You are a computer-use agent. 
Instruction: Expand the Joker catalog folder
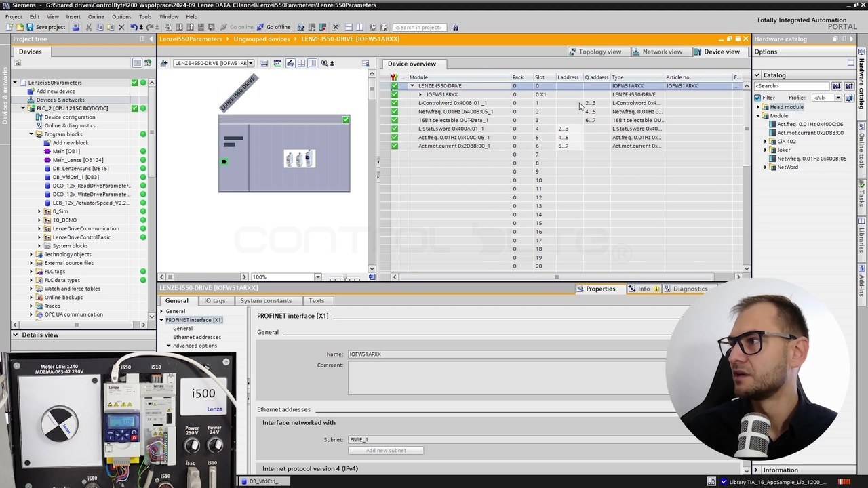click(x=766, y=150)
